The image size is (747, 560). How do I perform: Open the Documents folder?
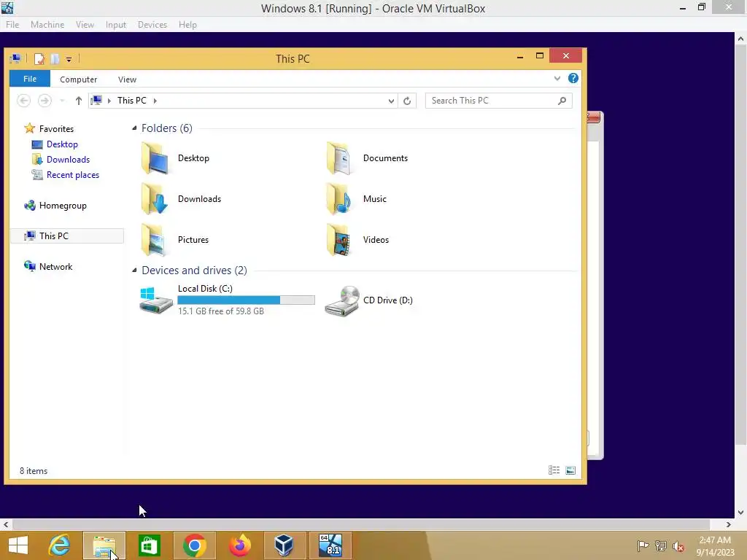367,158
